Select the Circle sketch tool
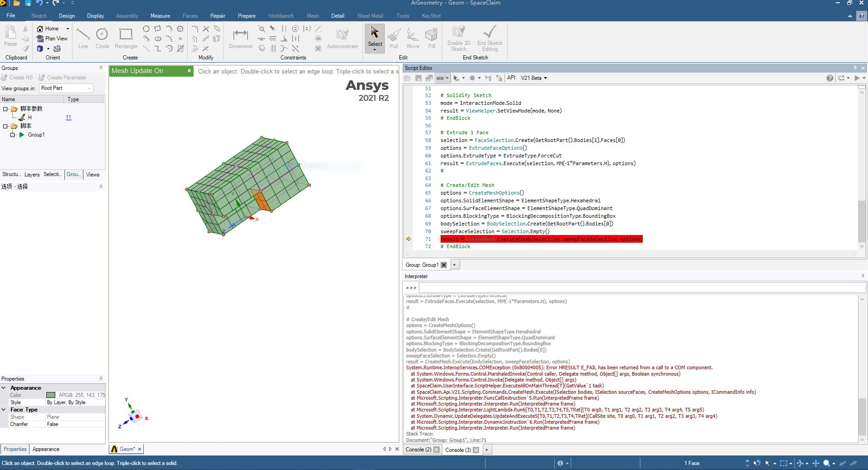Image resolution: width=868 pixels, height=470 pixels. [102, 38]
